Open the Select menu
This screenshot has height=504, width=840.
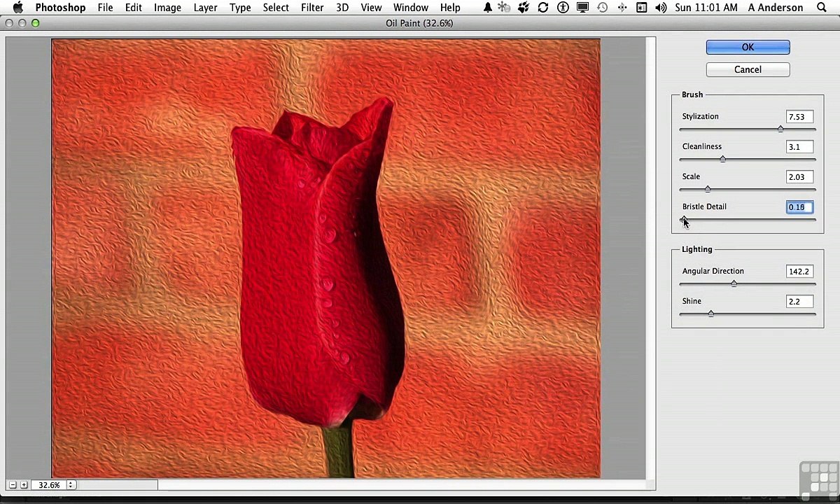point(276,8)
